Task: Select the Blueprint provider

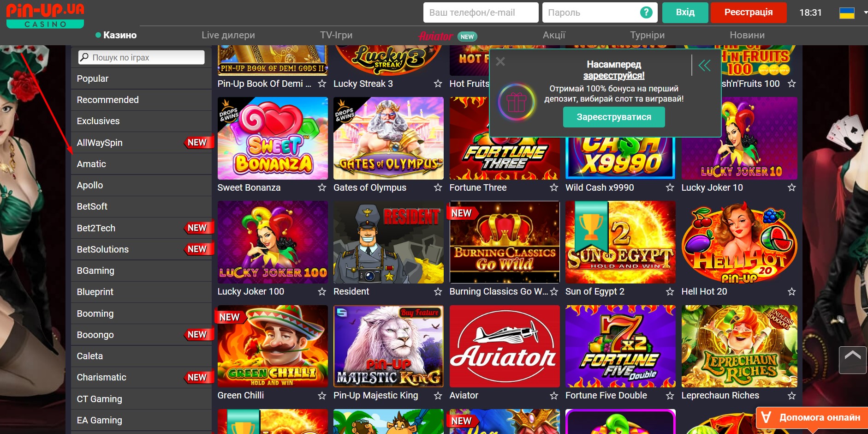Action: (x=142, y=292)
